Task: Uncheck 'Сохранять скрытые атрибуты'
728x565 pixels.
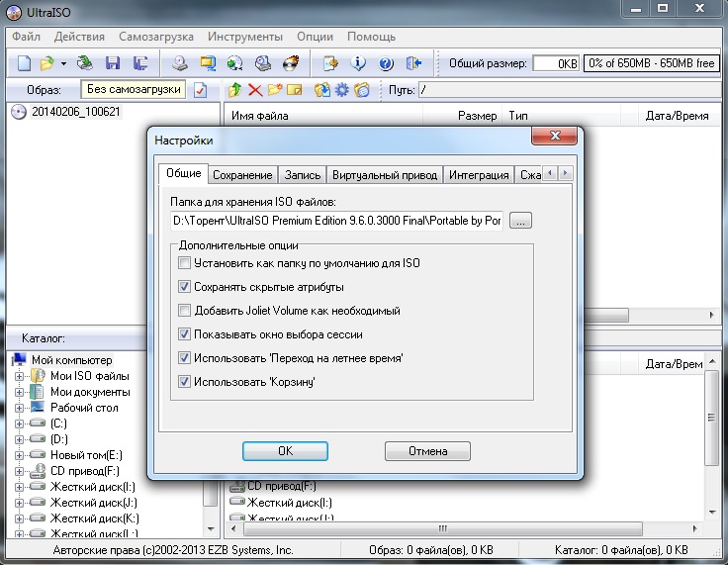Action: (184, 287)
